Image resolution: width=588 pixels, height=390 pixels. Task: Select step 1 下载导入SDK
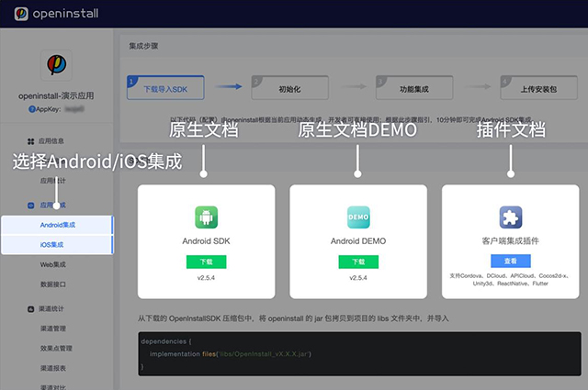[165, 88]
